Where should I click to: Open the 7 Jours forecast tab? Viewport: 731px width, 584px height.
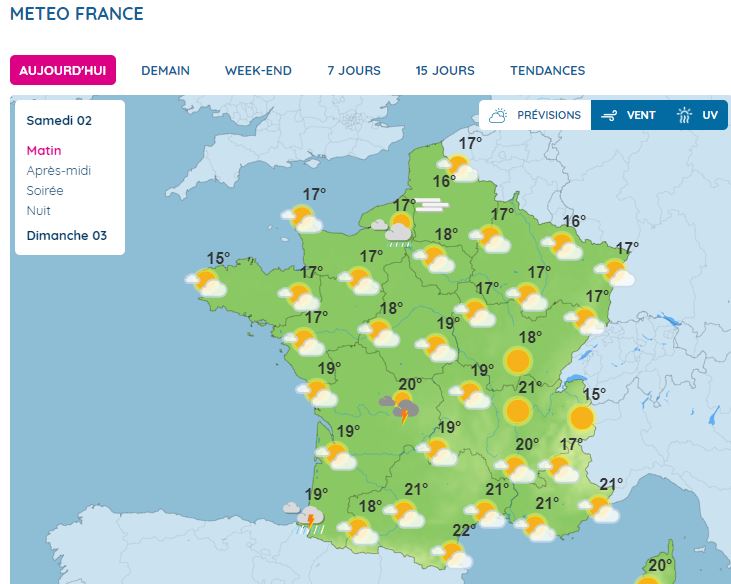tap(354, 70)
